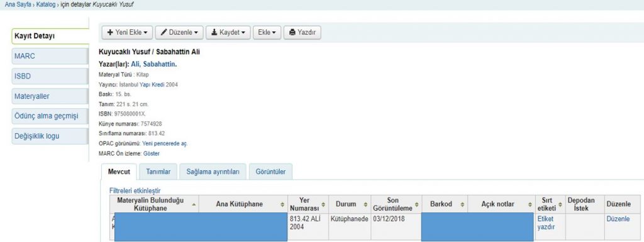This screenshot has width=644, height=242.
Task: Click Göster MARC preview link
Action: click(151, 153)
